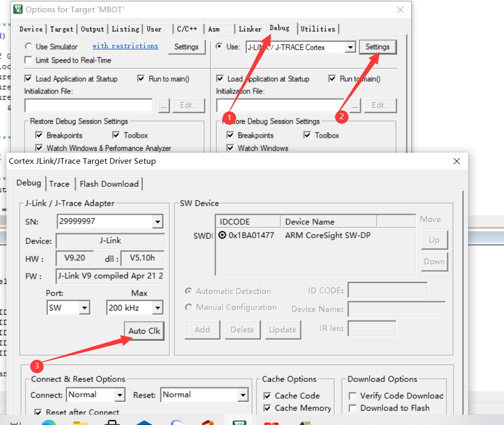Open the blue diamond app on the taskbar
Image resolution: width=504 pixels, height=425 pixels.
pyautogui.click(x=144, y=422)
